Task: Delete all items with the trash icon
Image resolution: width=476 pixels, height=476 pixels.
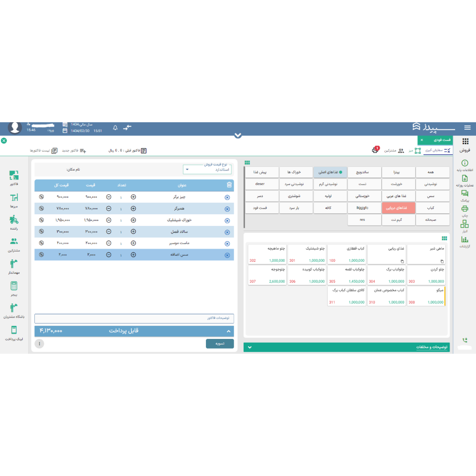Action: pyautogui.click(x=229, y=185)
